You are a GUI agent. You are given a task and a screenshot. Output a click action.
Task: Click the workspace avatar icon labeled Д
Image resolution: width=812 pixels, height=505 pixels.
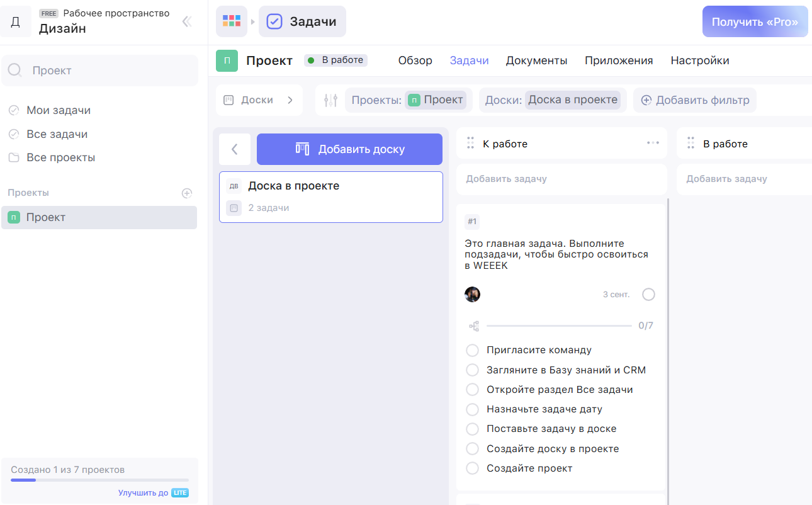point(16,21)
